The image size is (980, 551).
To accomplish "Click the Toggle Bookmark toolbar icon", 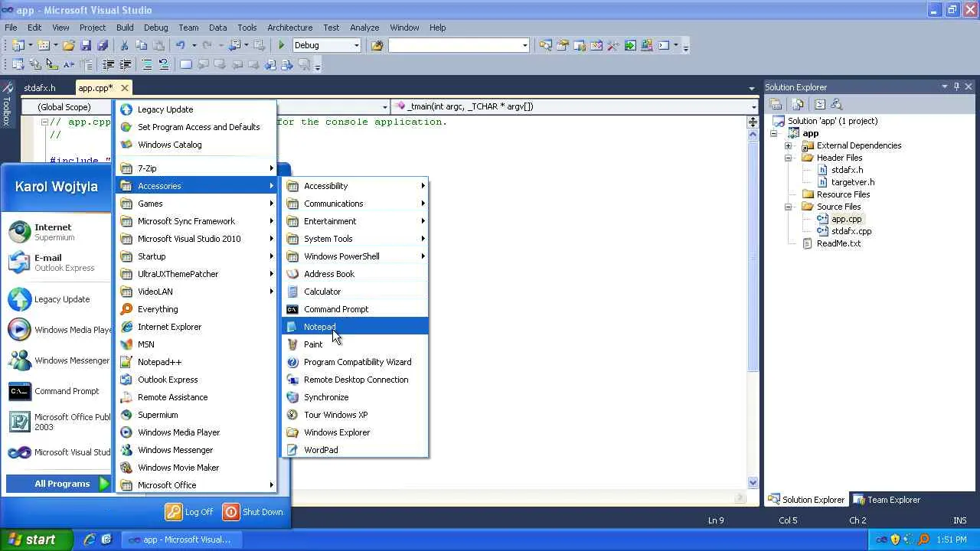I will click(x=186, y=65).
